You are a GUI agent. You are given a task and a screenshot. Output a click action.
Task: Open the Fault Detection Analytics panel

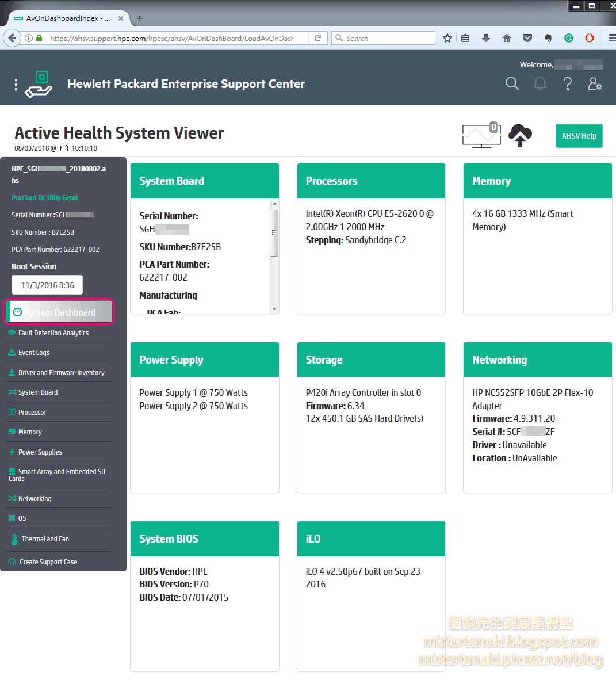[50, 333]
